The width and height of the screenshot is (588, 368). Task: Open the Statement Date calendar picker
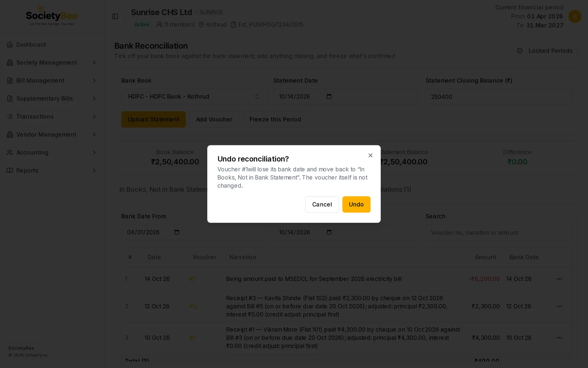[x=329, y=96]
